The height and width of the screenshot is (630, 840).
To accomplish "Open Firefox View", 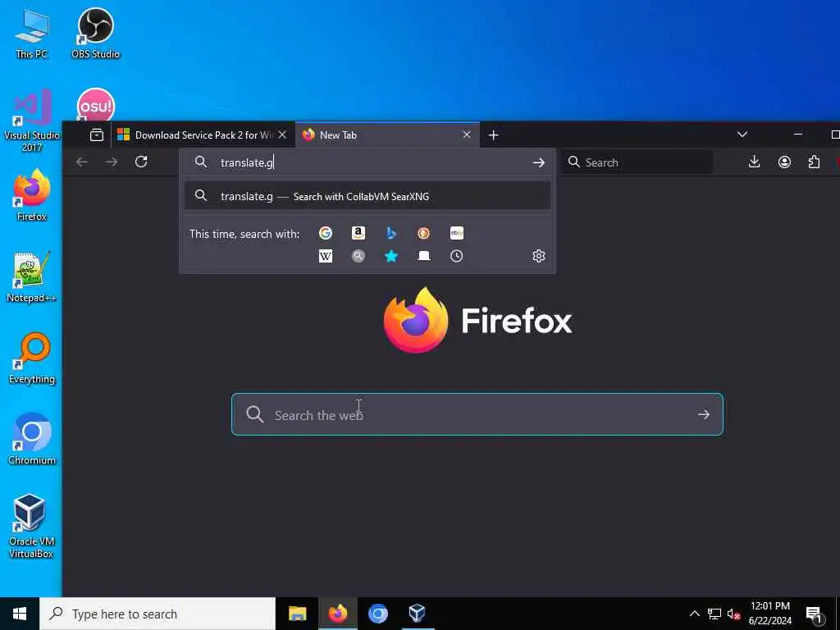I will [97, 135].
